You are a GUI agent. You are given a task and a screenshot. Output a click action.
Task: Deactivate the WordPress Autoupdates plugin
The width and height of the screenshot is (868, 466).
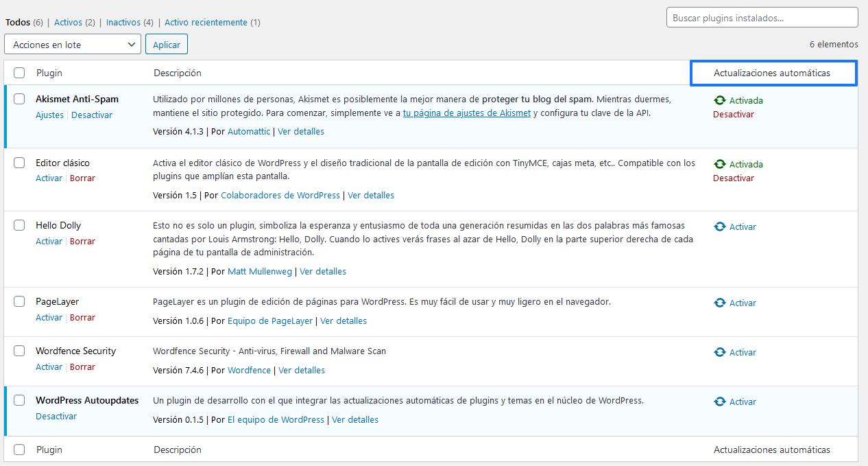[x=56, y=417]
